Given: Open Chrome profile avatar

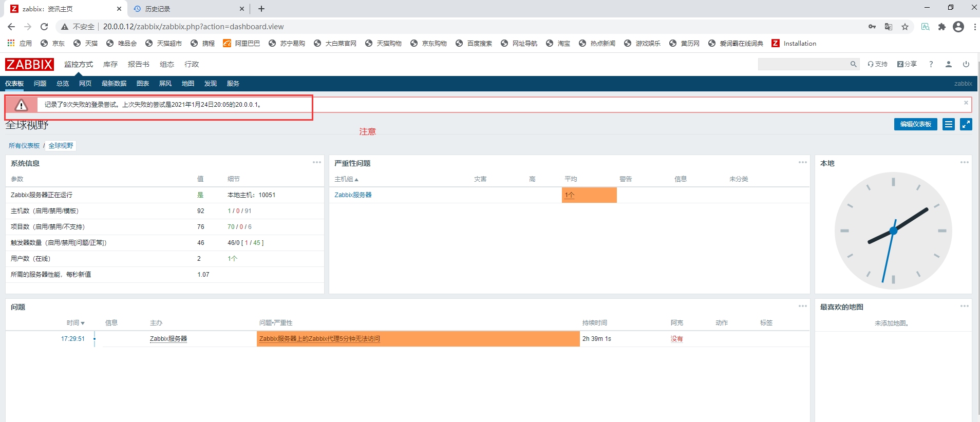Looking at the screenshot, I should click(x=958, y=27).
